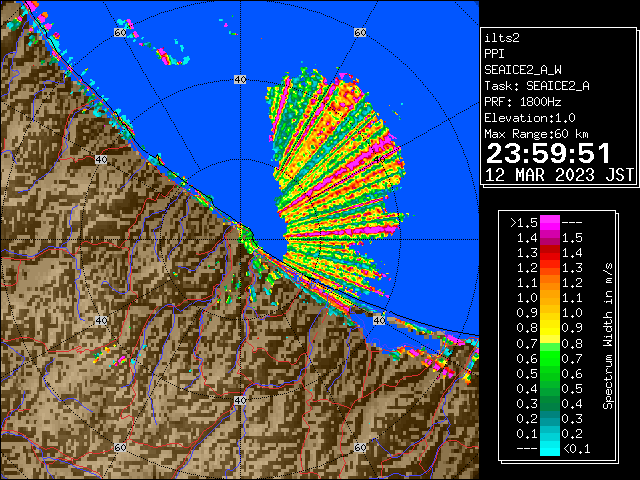Click the 0.5 label in legend's left column
Viewport: 640px width, 480px height.
[x=527, y=373]
